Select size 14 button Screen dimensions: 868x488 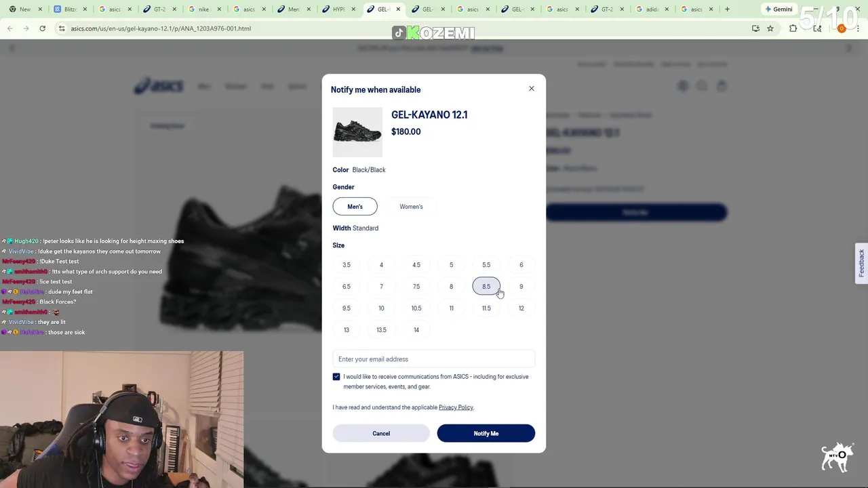416,330
